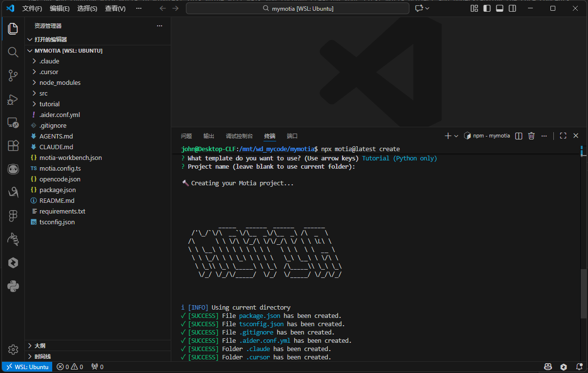588x373 pixels.
Task: Open the Search view icon
Action: pos(13,52)
